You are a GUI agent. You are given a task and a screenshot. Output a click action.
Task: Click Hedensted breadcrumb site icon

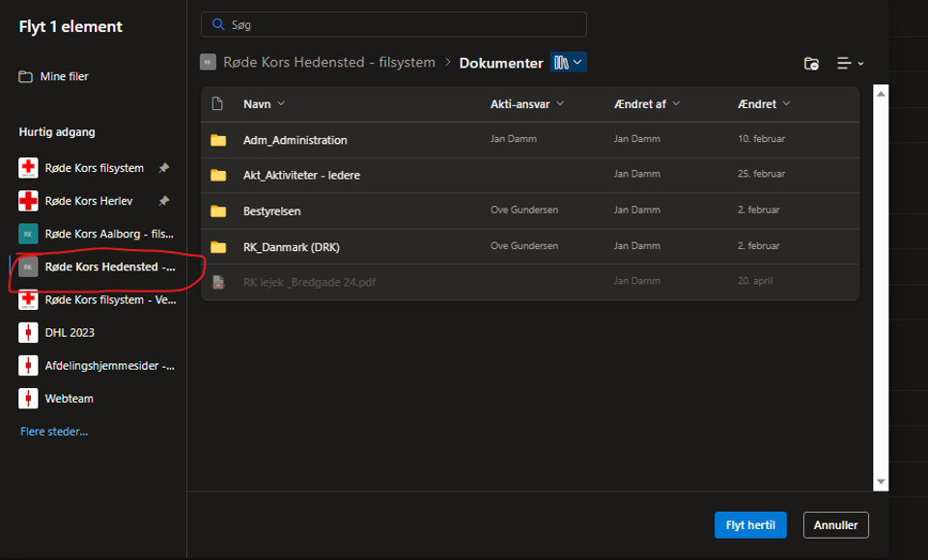pyautogui.click(x=208, y=62)
